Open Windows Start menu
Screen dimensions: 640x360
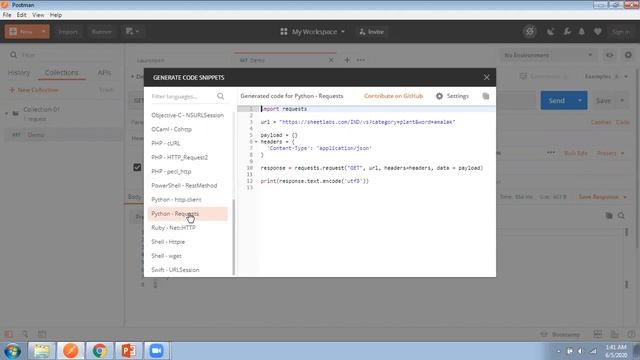12,351
